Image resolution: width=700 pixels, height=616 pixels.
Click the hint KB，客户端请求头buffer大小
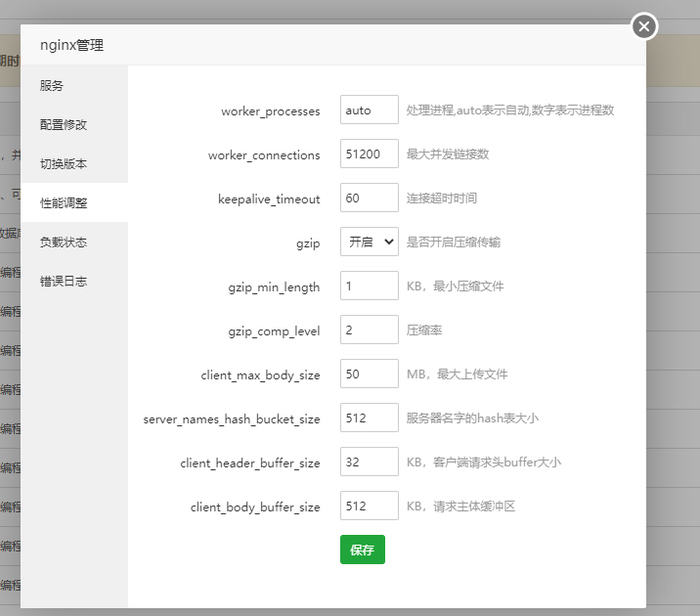click(484, 462)
